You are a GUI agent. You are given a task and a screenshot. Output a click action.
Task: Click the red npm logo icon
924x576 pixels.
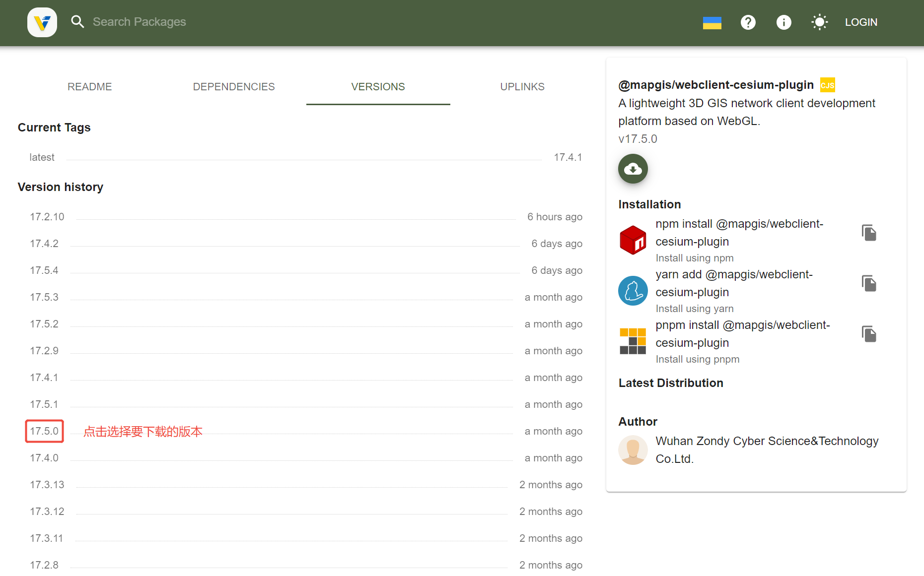click(x=633, y=240)
